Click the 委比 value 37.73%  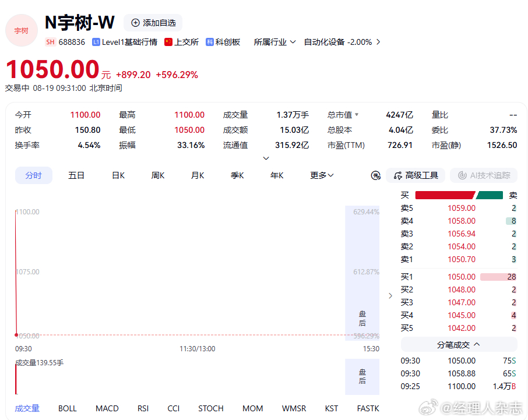coord(503,130)
